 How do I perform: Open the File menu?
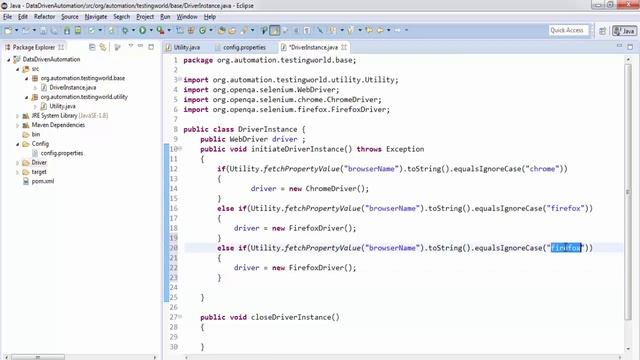7,17
